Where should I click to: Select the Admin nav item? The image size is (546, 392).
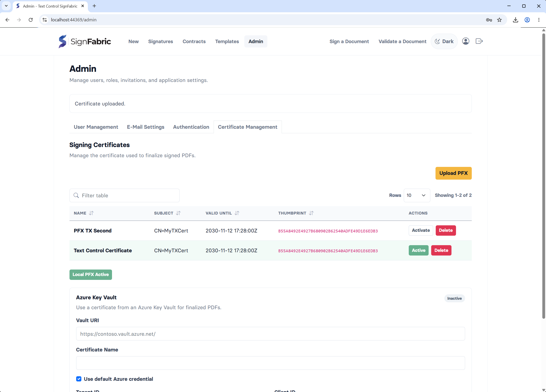(x=256, y=41)
